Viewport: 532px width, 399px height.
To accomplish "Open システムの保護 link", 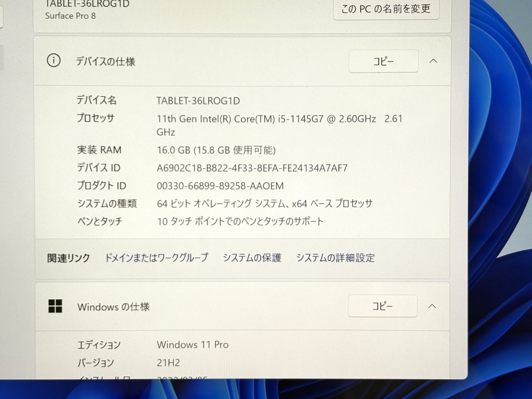I will coord(252,258).
